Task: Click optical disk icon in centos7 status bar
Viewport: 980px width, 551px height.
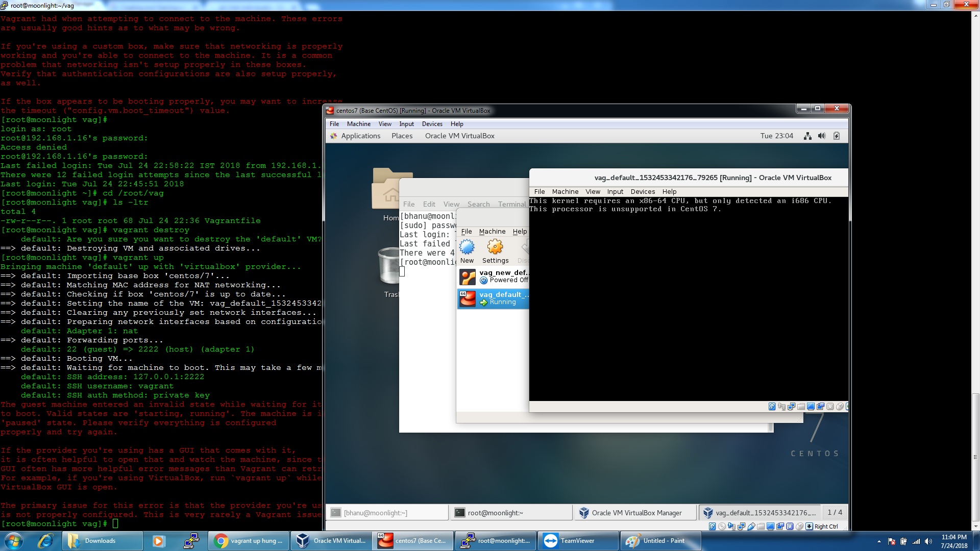Action: (x=722, y=527)
